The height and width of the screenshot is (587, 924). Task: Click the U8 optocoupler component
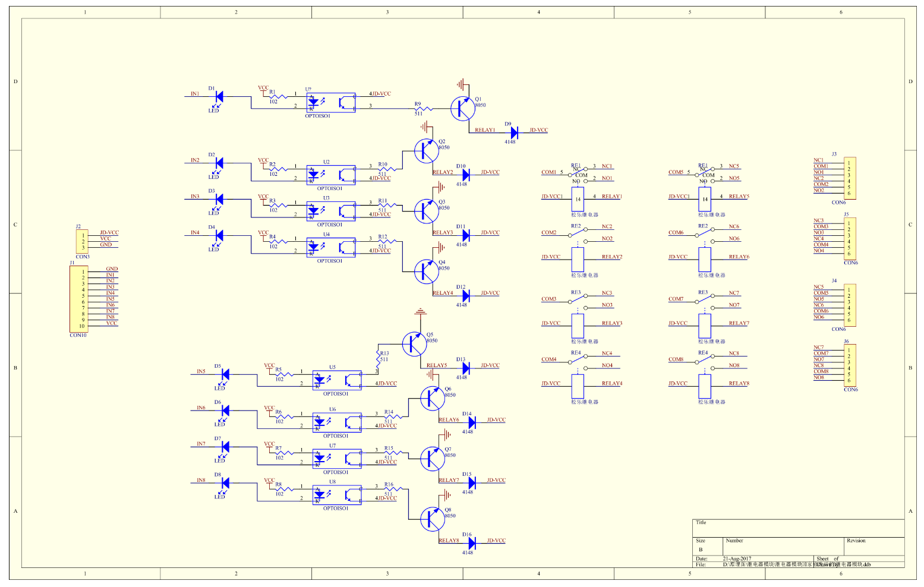point(337,495)
